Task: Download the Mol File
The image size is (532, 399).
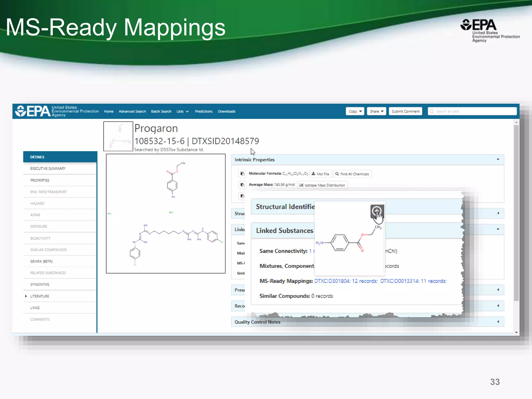Action: [x=321, y=174]
